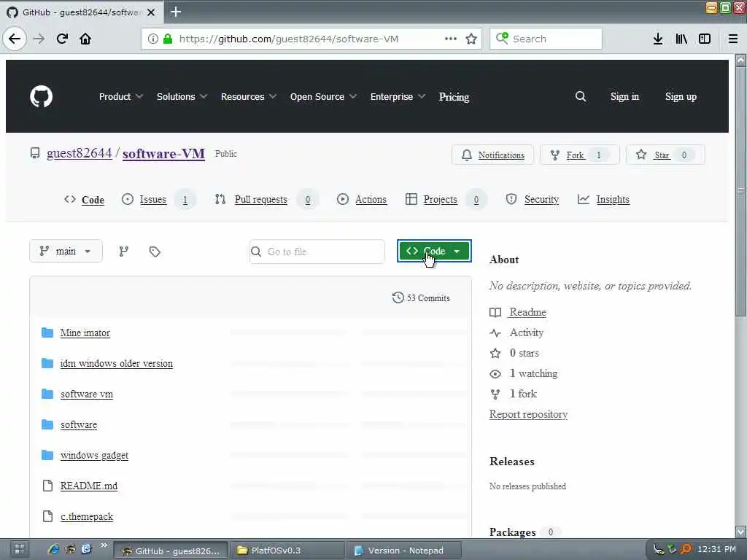Screen dimensions: 747x560
Task: Open README.md file
Action: pyautogui.click(x=88, y=486)
